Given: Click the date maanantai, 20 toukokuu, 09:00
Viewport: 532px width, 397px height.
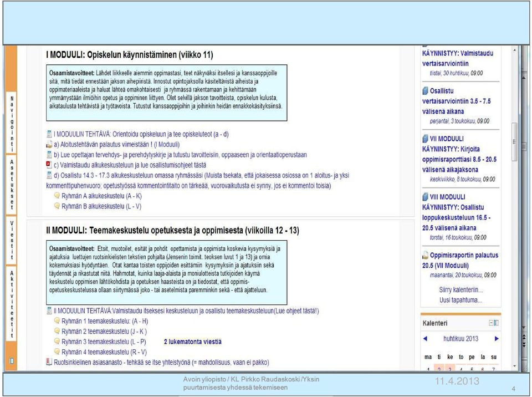Looking at the screenshot, I should point(463,275).
